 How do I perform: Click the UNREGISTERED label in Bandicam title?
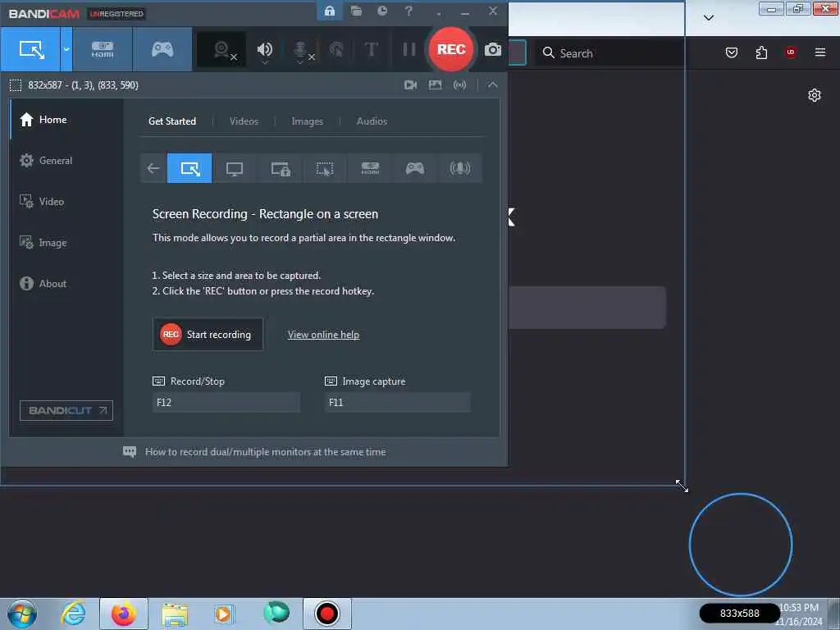(116, 14)
